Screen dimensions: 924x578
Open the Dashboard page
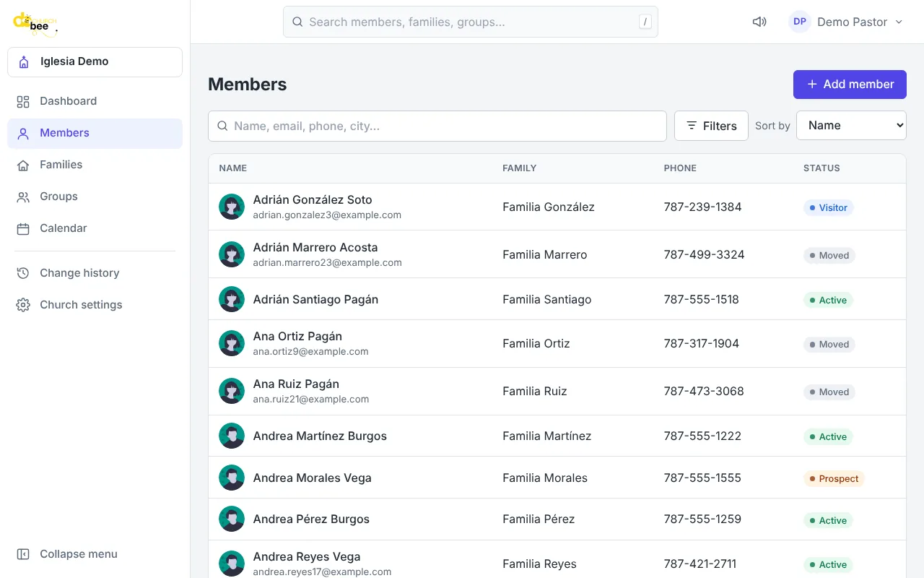click(x=95, y=101)
